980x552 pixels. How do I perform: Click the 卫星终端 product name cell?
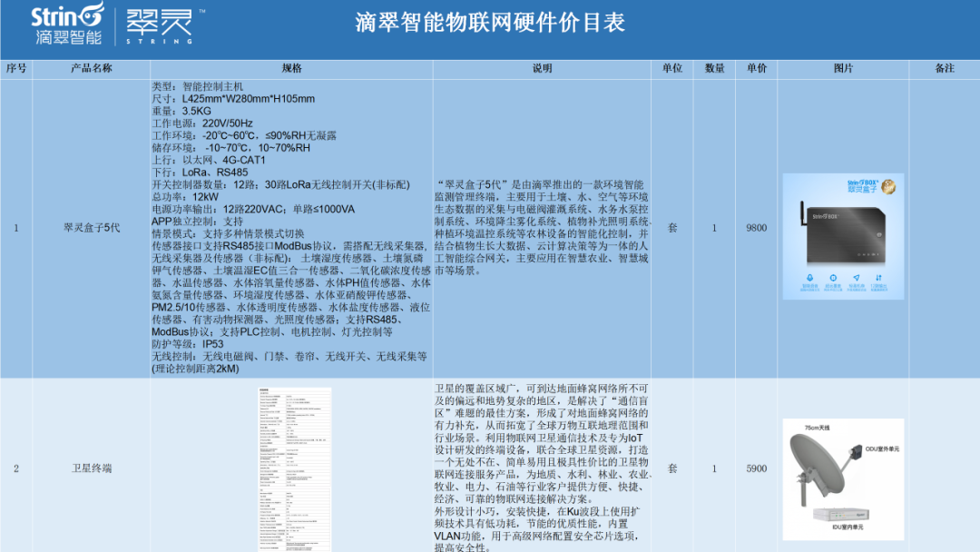(x=92, y=468)
